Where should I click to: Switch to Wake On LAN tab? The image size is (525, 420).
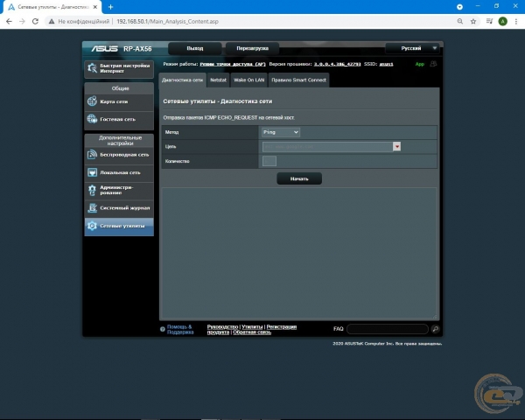click(x=248, y=80)
